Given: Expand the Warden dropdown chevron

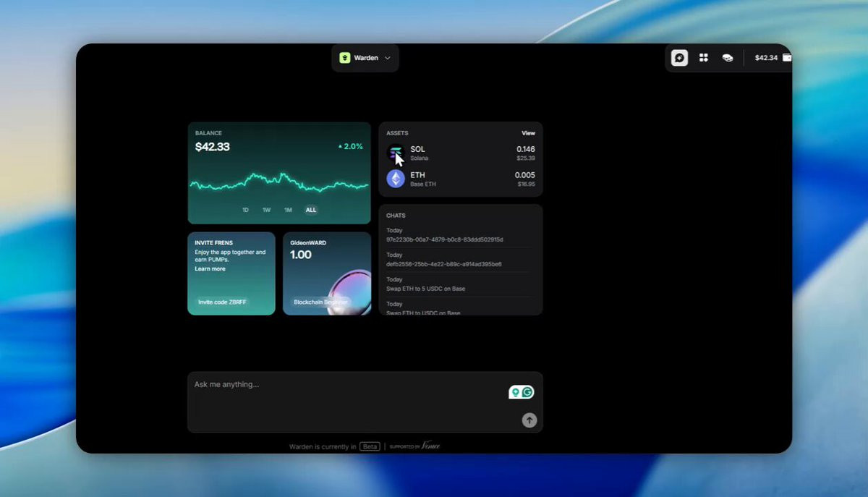Looking at the screenshot, I should pyautogui.click(x=388, y=58).
